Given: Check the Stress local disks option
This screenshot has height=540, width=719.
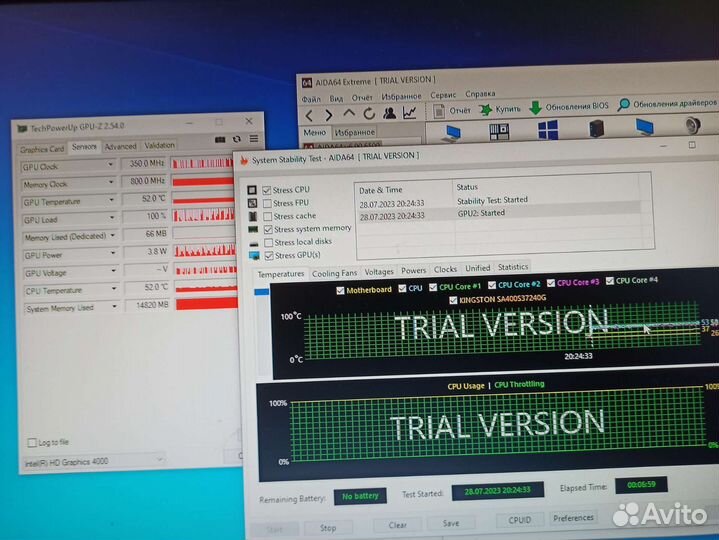Looking at the screenshot, I should point(267,242).
